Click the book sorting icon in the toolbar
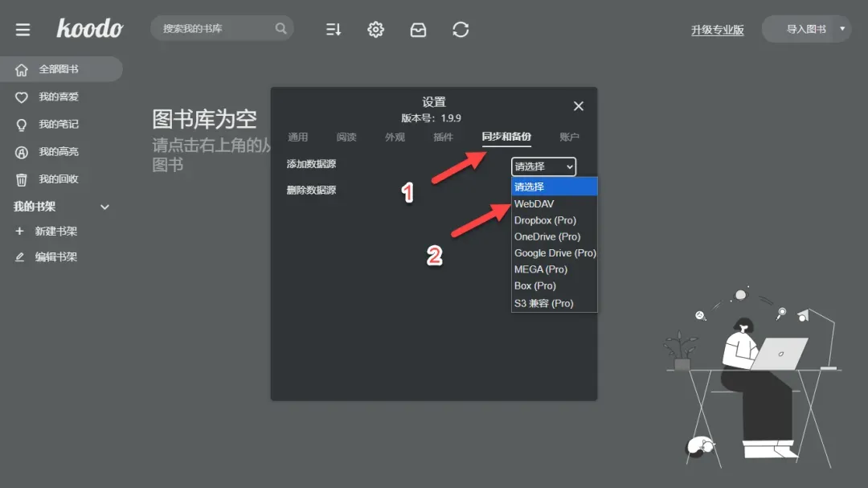868x488 pixels. click(333, 29)
